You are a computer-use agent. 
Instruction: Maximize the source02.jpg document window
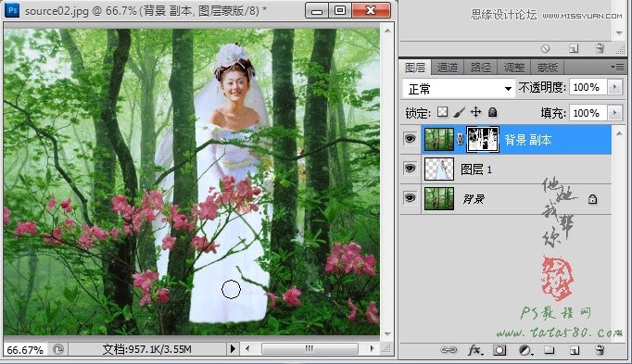pyautogui.click(x=340, y=10)
